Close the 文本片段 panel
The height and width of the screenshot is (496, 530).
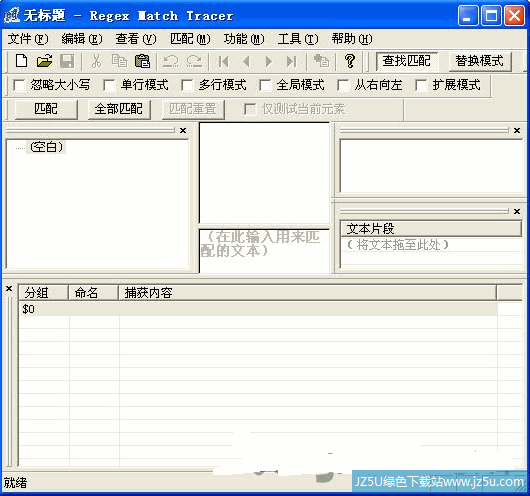tap(517, 211)
